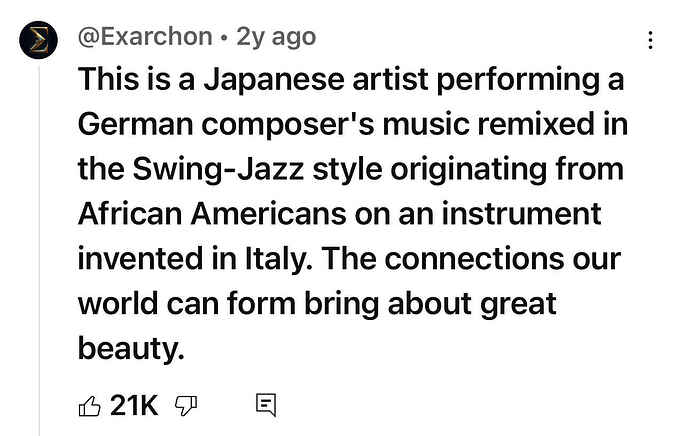Viewport: 689px width, 436px height.
Task: Open the three-dot more options menu
Action: pyautogui.click(x=651, y=40)
